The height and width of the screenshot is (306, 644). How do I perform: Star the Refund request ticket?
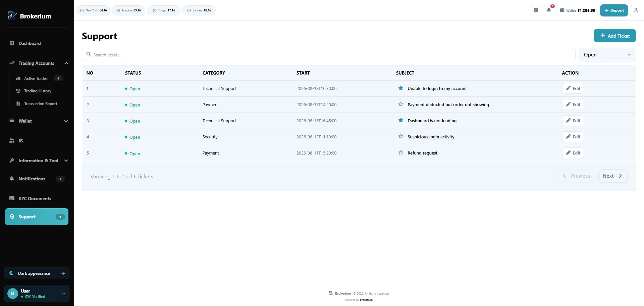tap(400, 152)
